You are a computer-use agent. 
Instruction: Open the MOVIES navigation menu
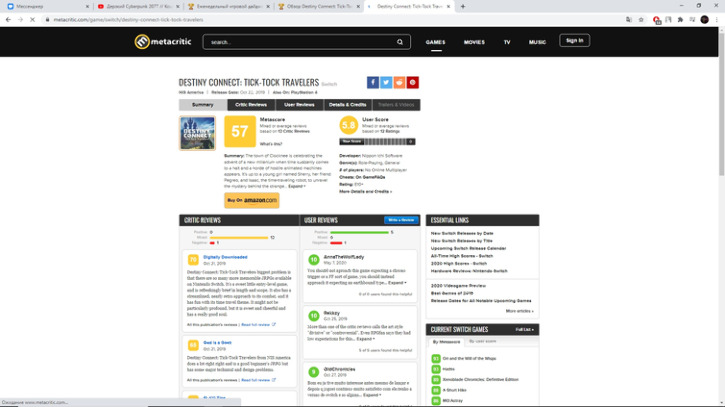pyautogui.click(x=474, y=42)
